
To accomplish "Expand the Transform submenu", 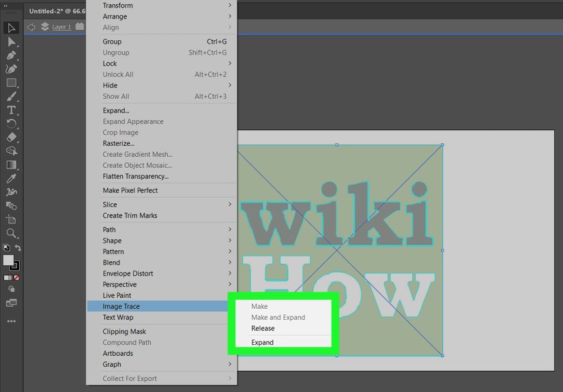I will click(x=162, y=5).
